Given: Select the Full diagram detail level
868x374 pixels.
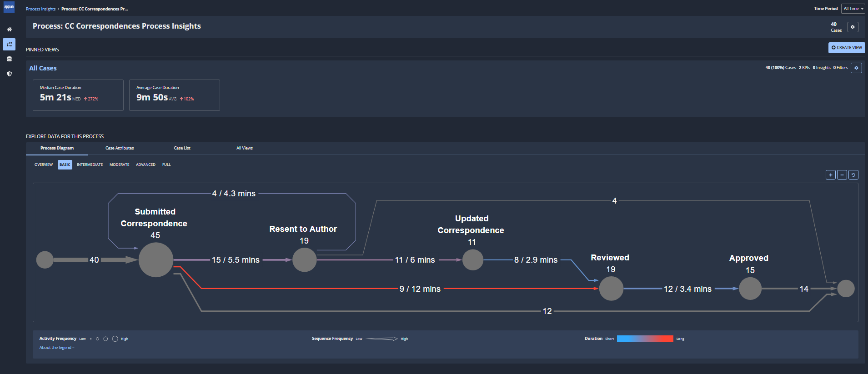Looking at the screenshot, I should [x=166, y=165].
